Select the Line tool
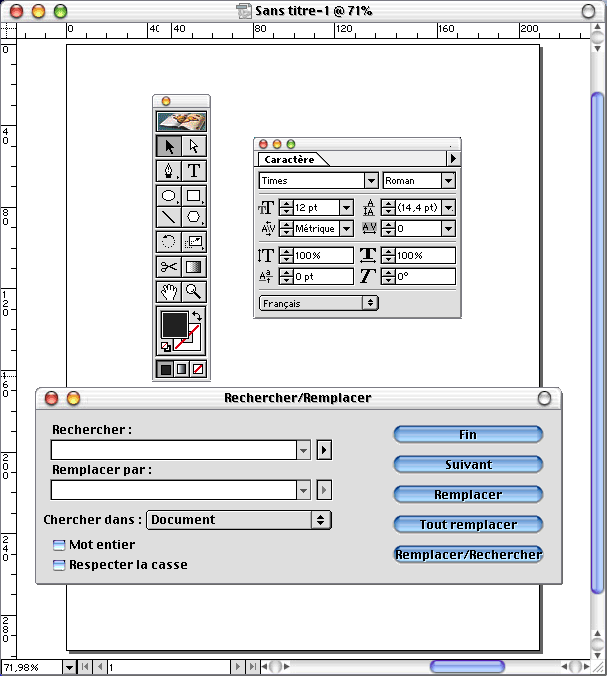607x676 pixels. pos(169,217)
